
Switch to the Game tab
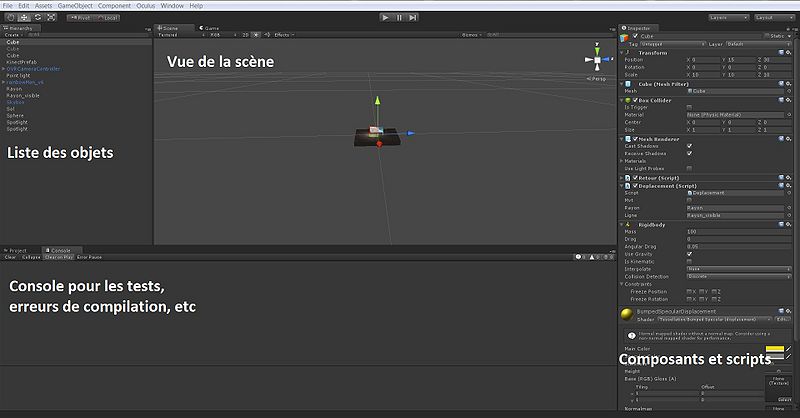pos(211,27)
